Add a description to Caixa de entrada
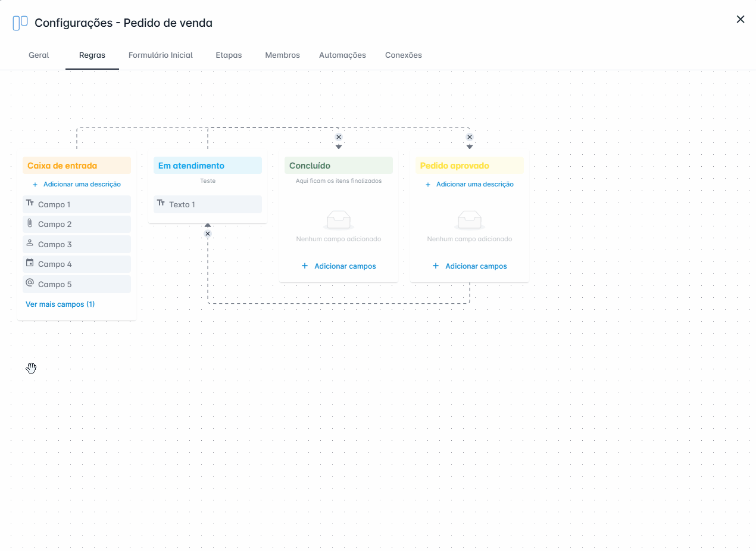The height and width of the screenshot is (551, 756). point(77,184)
